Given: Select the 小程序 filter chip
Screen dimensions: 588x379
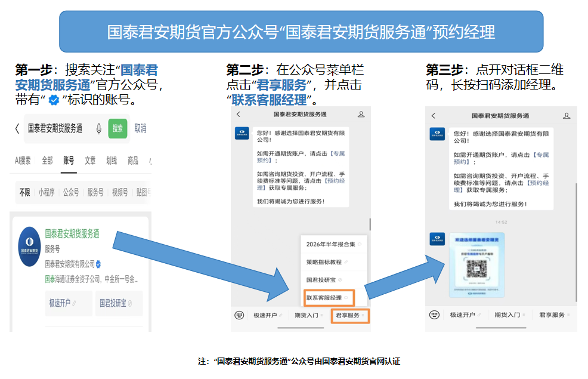Looking at the screenshot, I should tap(47, 193).
